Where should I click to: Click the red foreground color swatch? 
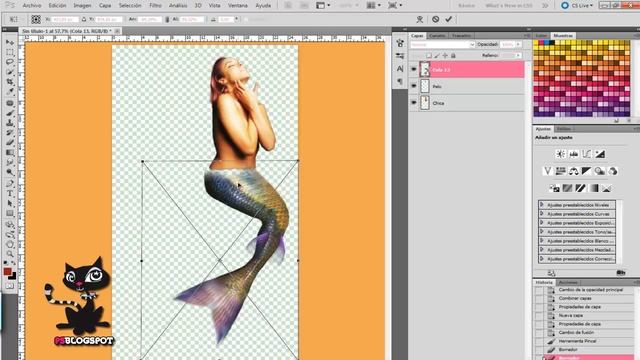[x=7, y=271]
